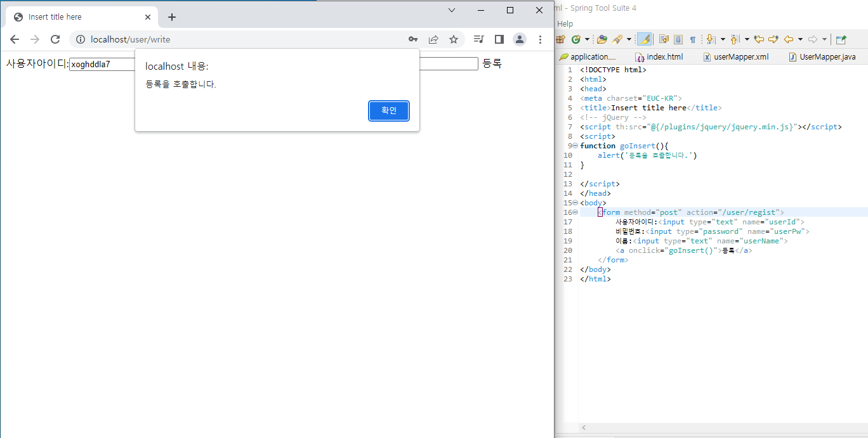Click Open Type icon in STS toolbar
The width and height of the screenshot is (868, 438).
click(x=602, y=39)
